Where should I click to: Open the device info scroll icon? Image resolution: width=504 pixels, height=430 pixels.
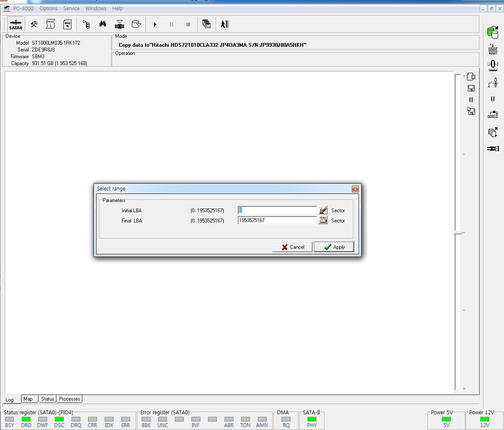click(x=51, y=24)
